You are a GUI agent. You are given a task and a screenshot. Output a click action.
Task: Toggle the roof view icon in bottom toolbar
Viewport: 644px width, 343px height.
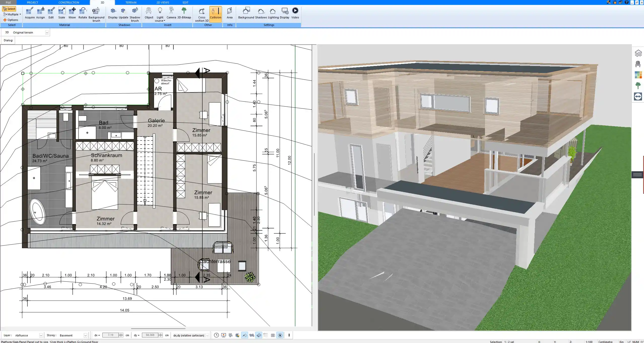point(244,335)
